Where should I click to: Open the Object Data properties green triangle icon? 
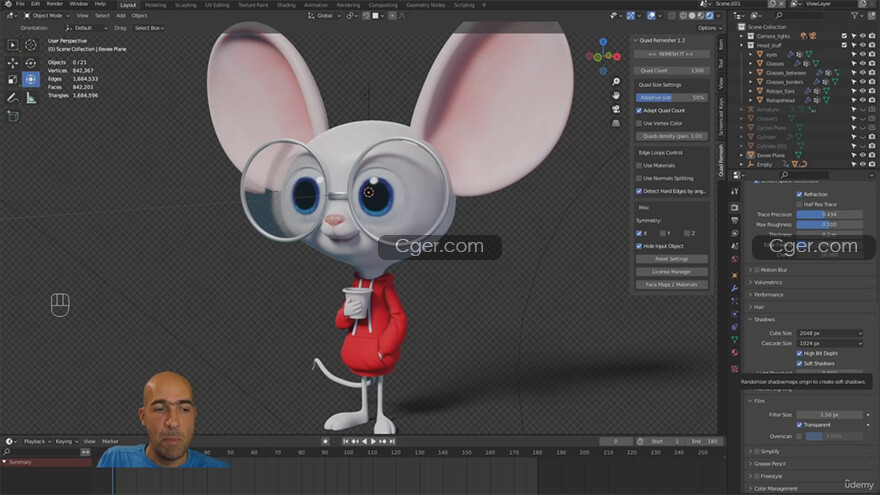[x=735, y=340]
